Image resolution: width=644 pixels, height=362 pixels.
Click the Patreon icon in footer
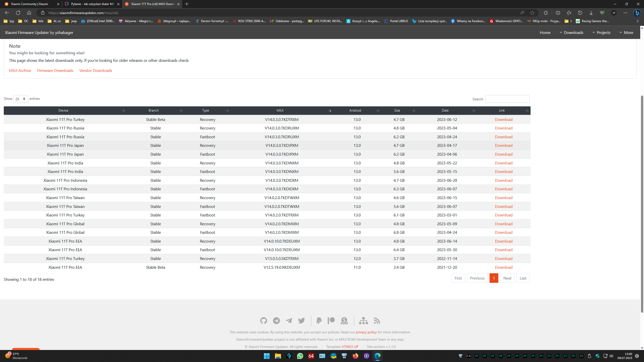[x=331, y=321]
